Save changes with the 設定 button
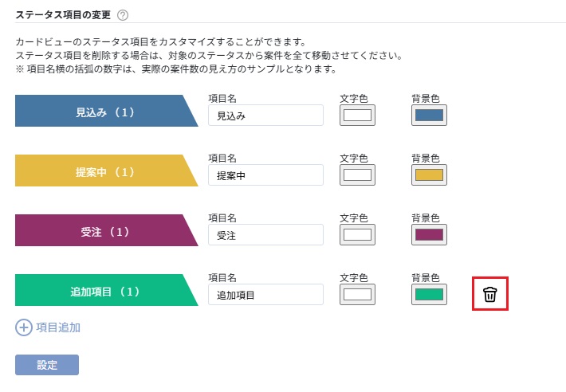The width and height of the screenshot is (566, 392). click(x=47, y=365)
